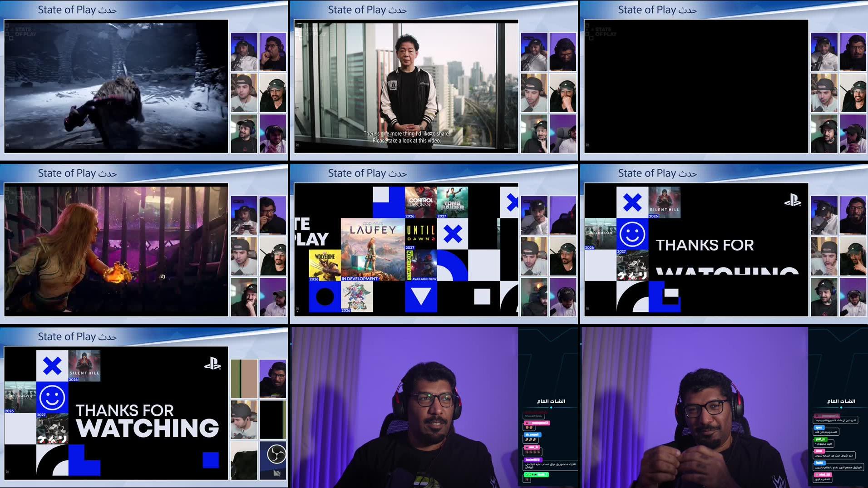The width and height of the screenshot is (868, 488).
Task: Click the camera-off icon below the OBS logo
Action: pyautogui.click(x=277, y=473)
